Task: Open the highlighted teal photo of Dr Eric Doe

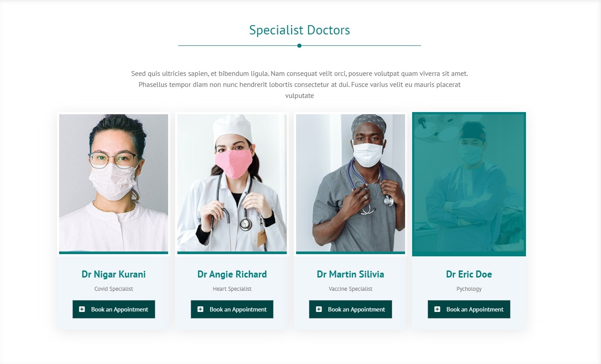Action: click(x=469, y=184)
